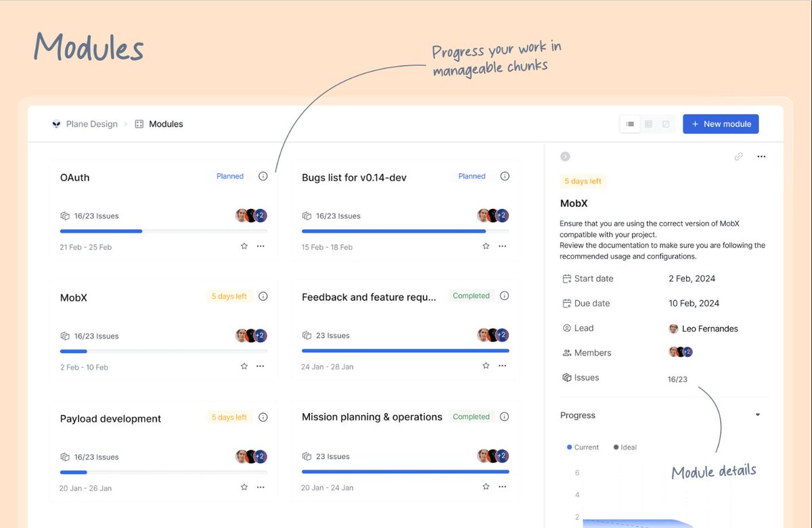
Task: Switch to list view of modules
Action: tap(629, 124)
